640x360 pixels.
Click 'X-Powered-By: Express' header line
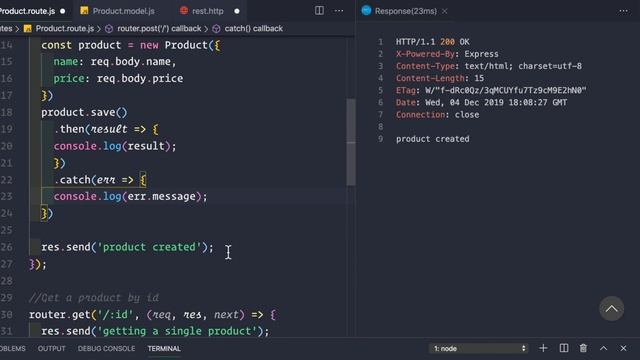(447, 54)
